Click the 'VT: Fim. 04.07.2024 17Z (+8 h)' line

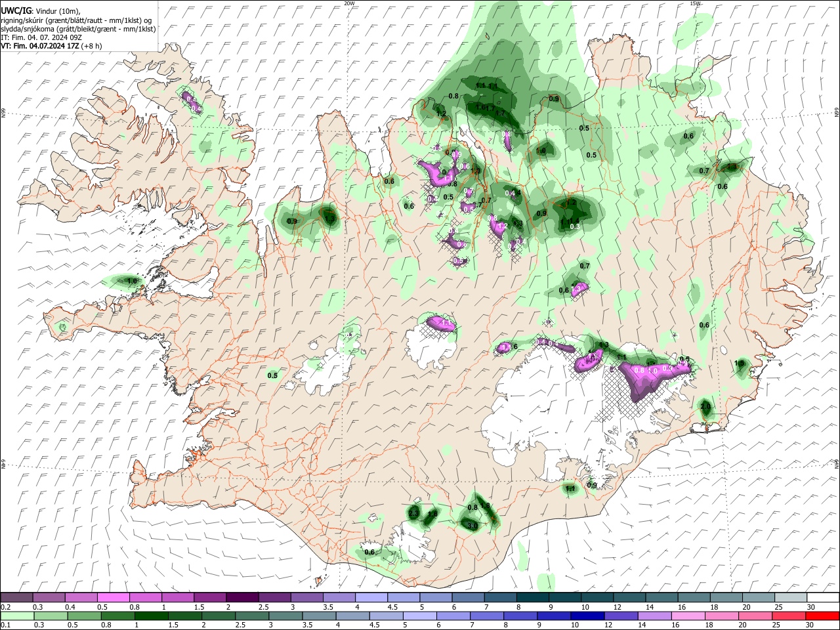point(51,46)
